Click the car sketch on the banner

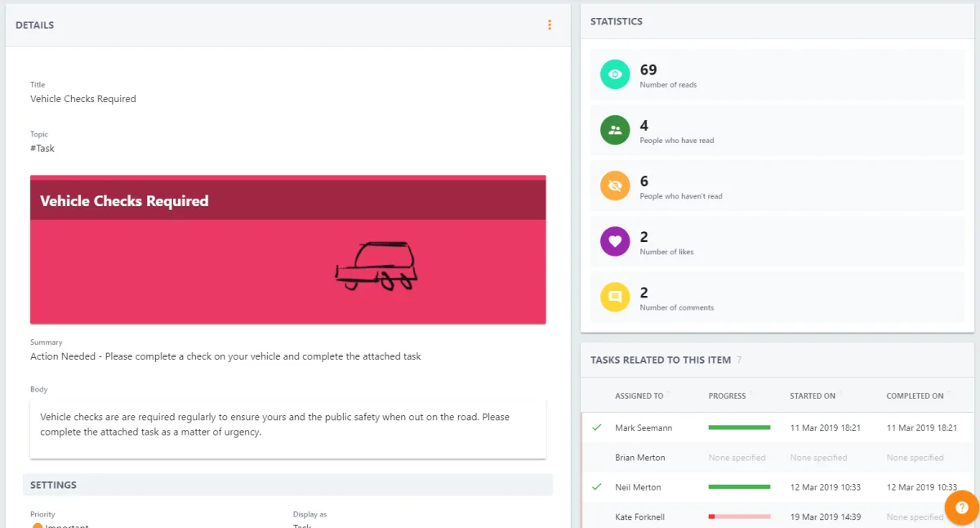376,266
